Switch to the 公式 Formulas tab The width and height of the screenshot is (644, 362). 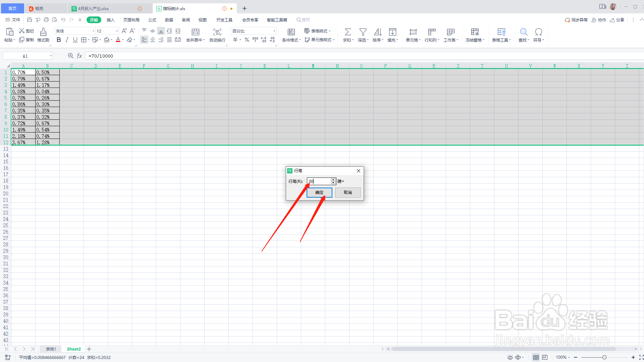[152, 20]
